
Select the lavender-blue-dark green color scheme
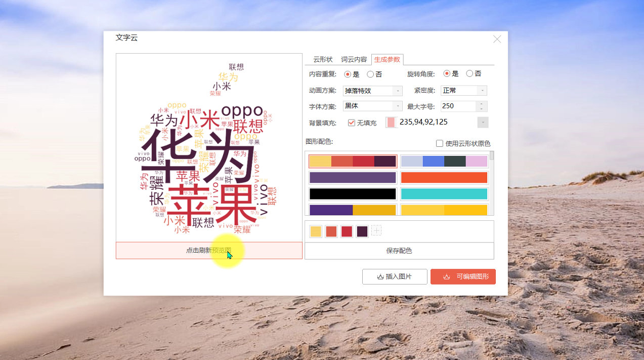[x=444, y=162]
